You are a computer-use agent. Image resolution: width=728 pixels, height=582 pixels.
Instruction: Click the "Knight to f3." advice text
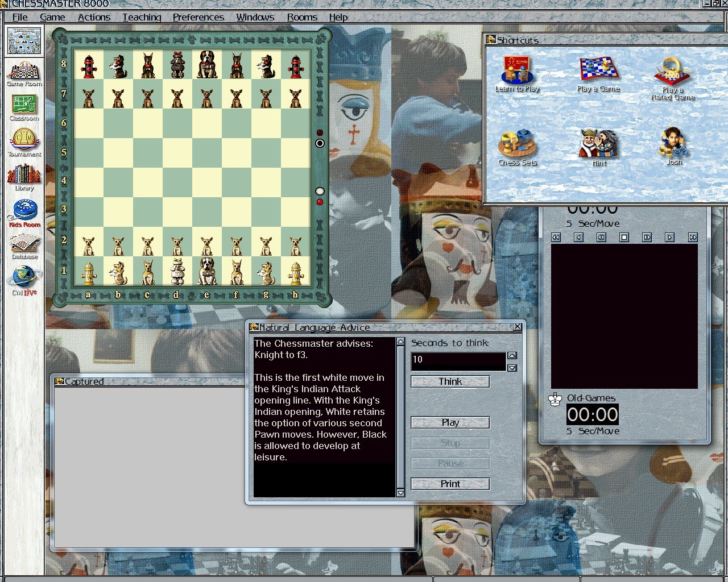pyautogui.click(x=281, y=355)
